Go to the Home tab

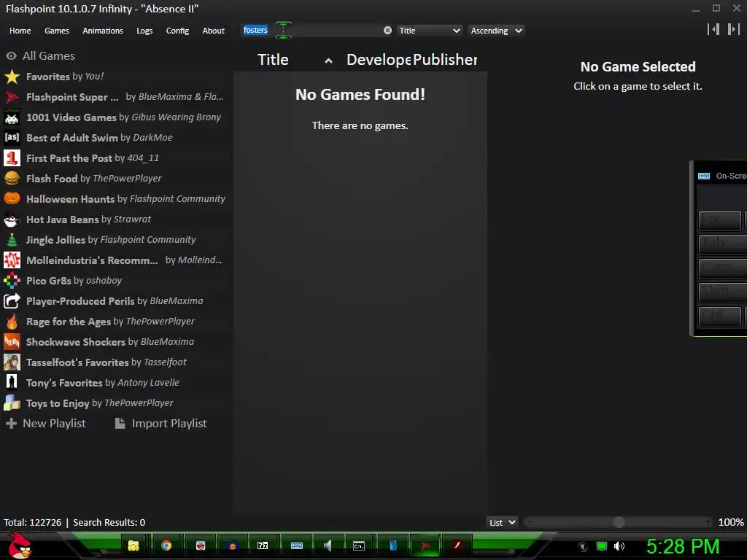coord(20,31)
